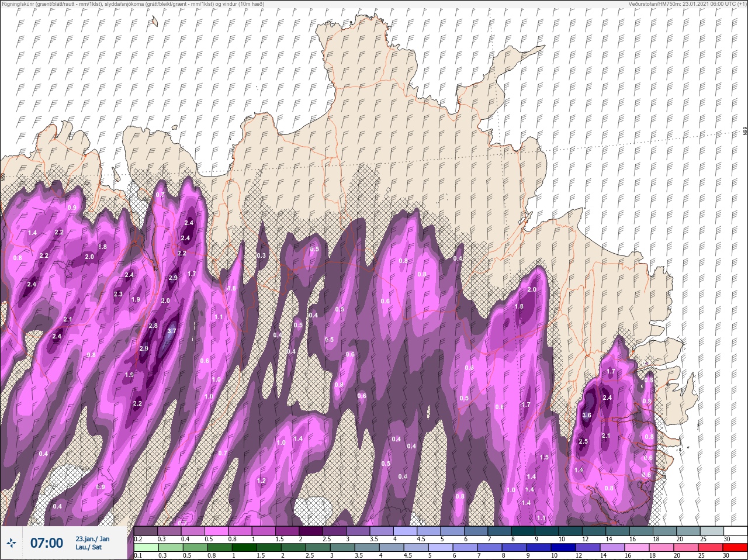Click the 07:00 time display
748x560 pixels.
(x=46, y=543)
